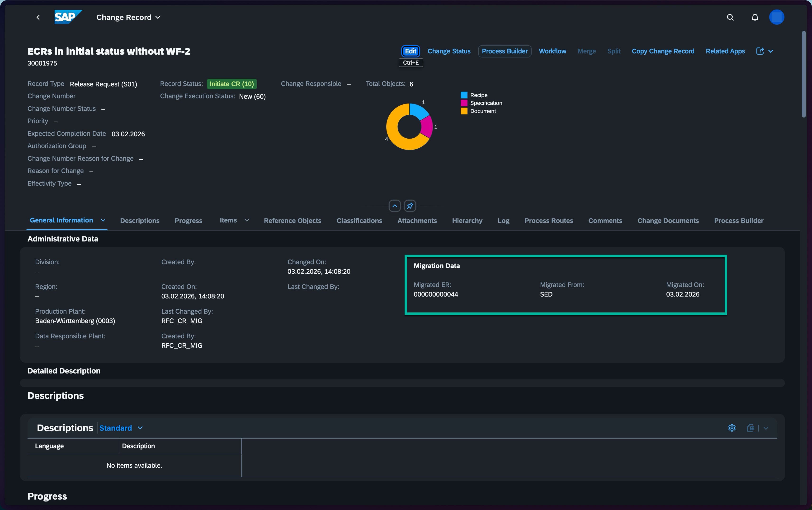This screenshot has height=510, width=812.
Task: Select the General Information tab
Action: click(61, 220)
